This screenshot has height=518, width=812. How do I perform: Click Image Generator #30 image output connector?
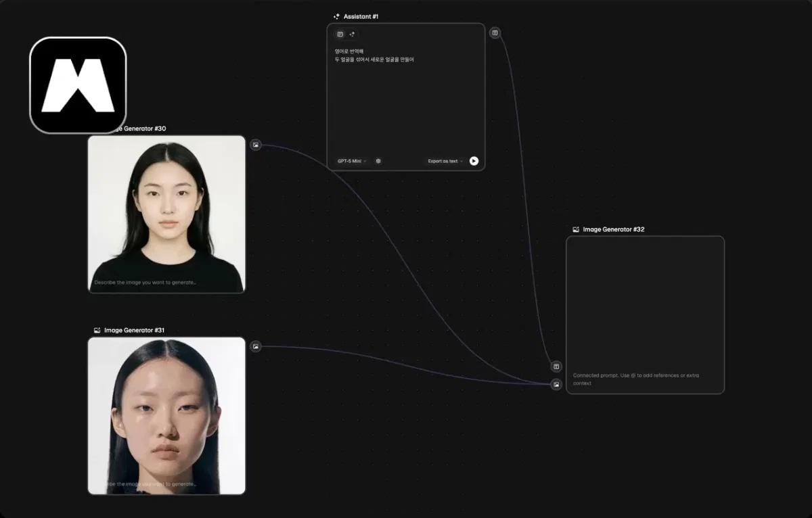tap(256, 144)
